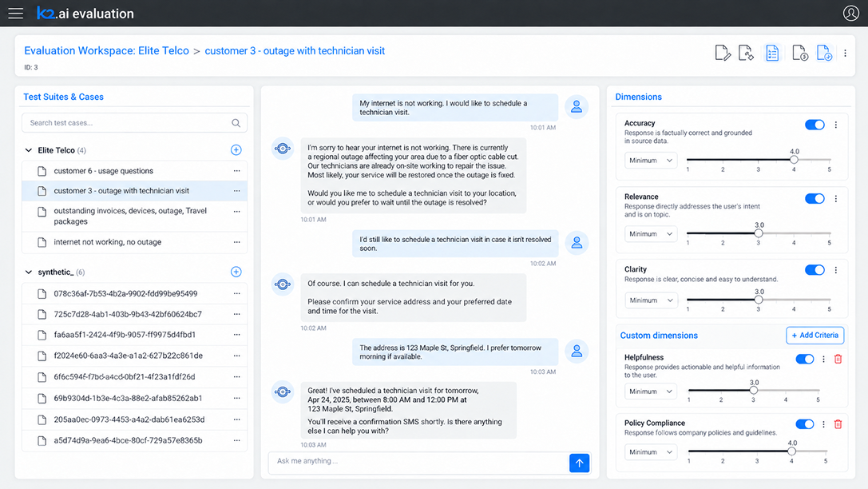Select test case 69b9304d-1b3e-4c3a-88e2-afab85262ab1
Screen dimensions: 868x489
coord(134,398)
